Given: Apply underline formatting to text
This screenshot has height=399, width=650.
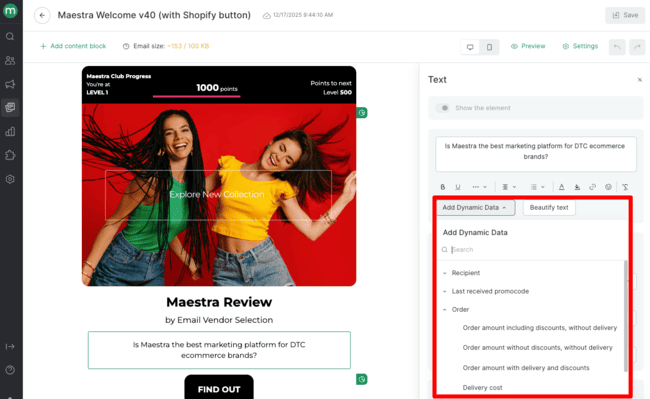Looking at the screenshot, I should point(458,187).
